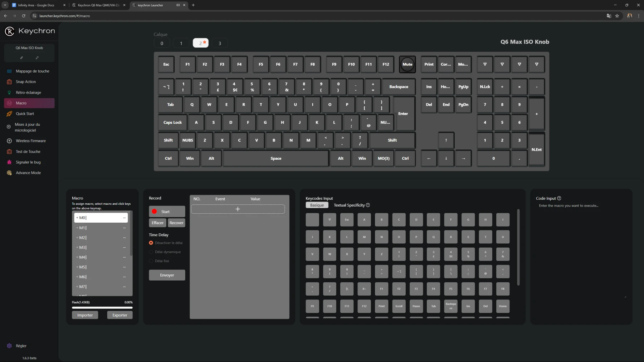Click the Keychron logo icon
The width and height of the screenshot is (644, 362).
point(9,31)
